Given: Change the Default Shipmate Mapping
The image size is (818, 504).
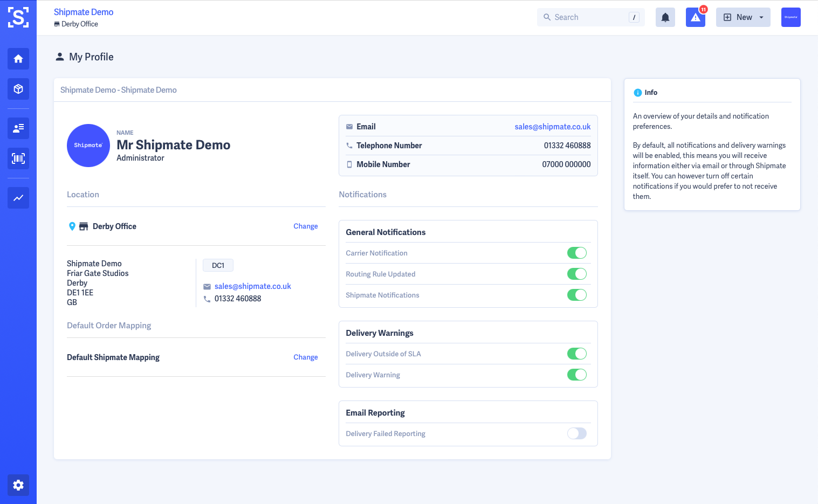Looking at the screenshot, I should click(306, 357).
